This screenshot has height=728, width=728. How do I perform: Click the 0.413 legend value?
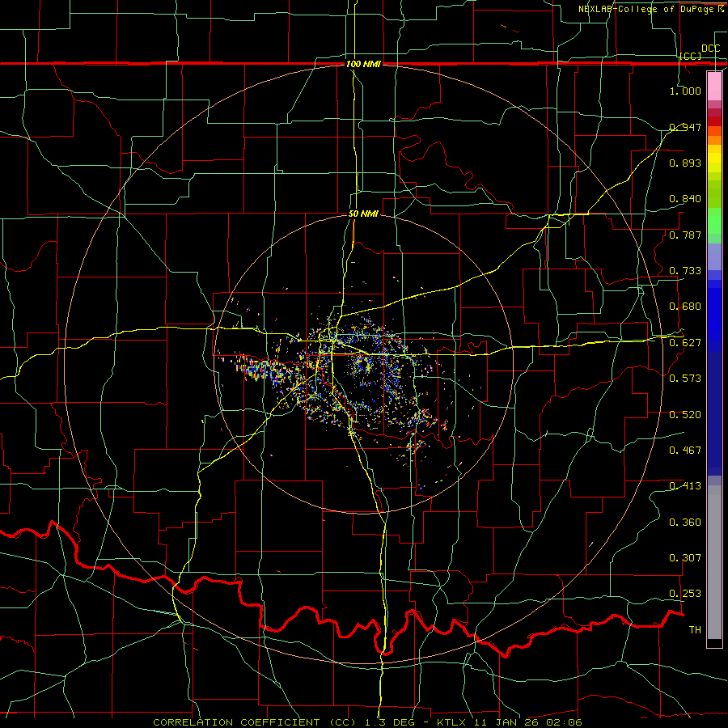coord(685,486)
